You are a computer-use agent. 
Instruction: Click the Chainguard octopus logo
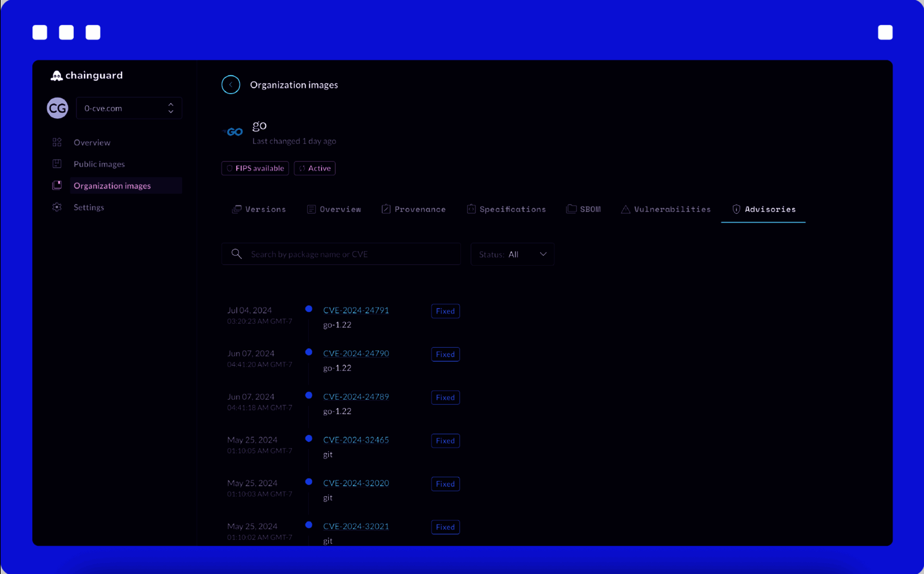(56, 75)
